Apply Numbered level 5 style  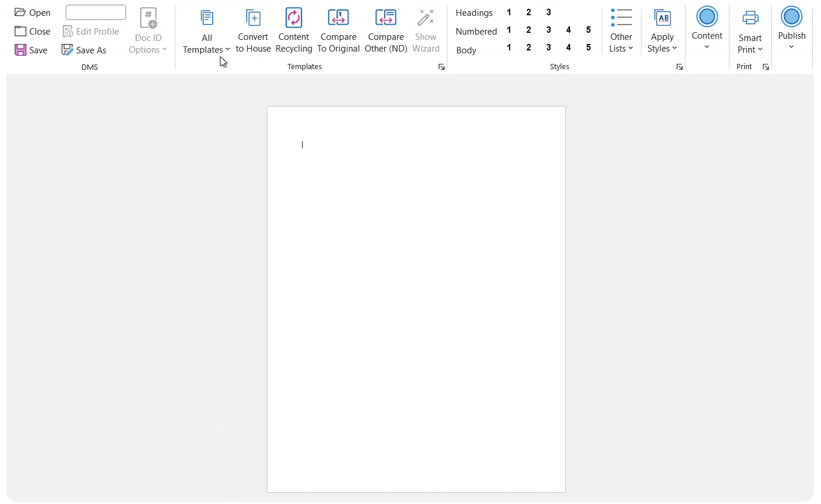pos(589,30)
